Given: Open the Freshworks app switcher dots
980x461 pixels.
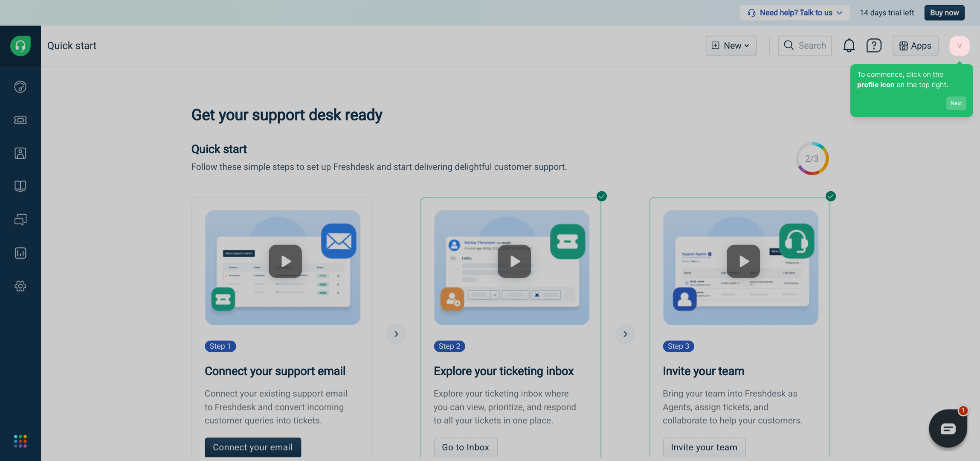Looking at the screenshot, I should click(20, 441).
